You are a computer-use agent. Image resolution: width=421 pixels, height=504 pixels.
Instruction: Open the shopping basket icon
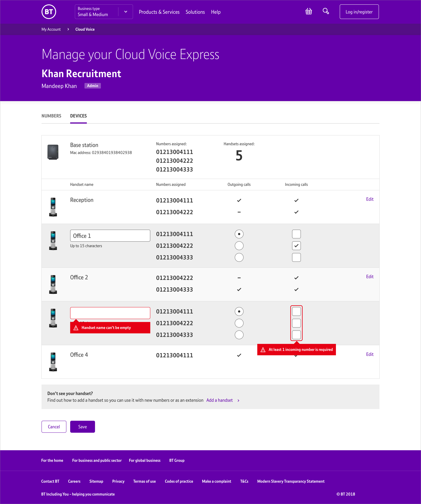309,11
